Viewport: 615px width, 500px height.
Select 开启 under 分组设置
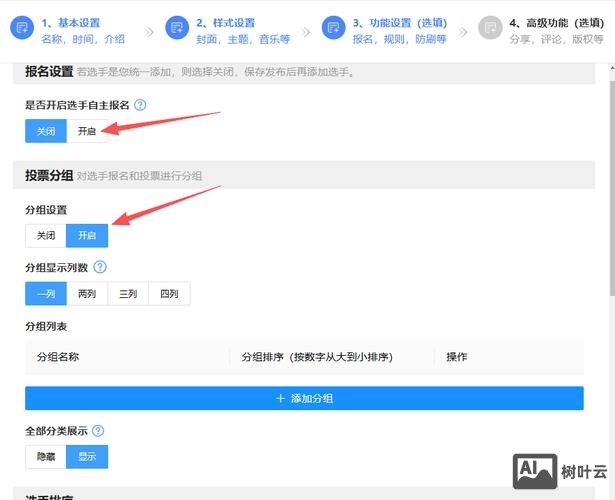click(87, 236)
